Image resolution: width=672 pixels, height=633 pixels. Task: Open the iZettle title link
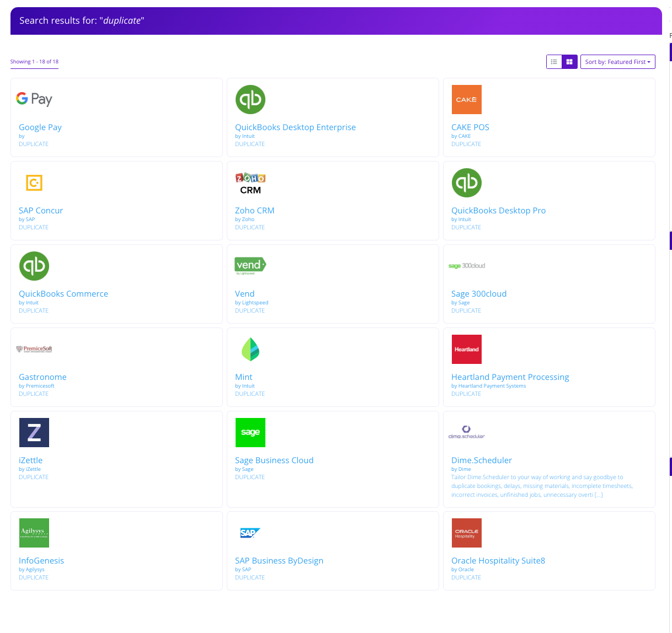30,460
